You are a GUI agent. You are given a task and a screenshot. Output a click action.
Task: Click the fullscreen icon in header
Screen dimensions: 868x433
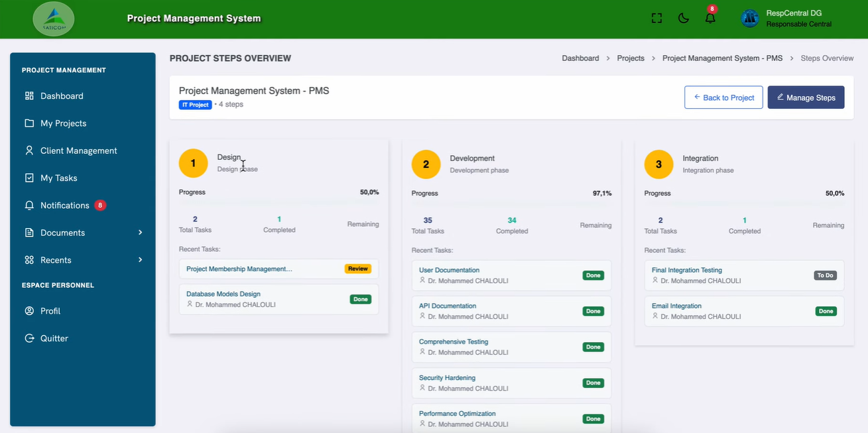(x=656, y=19)
